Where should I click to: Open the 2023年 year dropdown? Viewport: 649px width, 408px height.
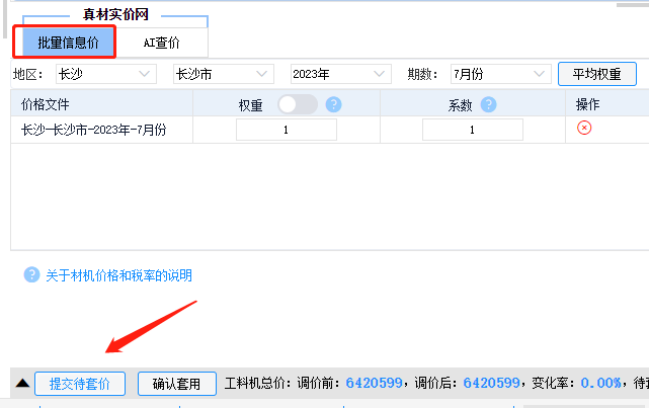pos(339,74)
